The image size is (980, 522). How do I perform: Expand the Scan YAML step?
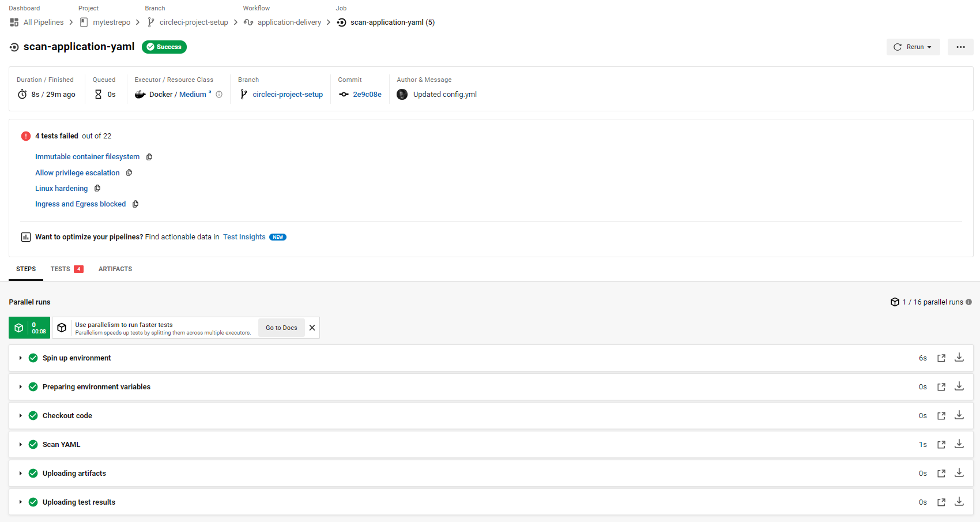pyautogui.click(x=20, y=445)
